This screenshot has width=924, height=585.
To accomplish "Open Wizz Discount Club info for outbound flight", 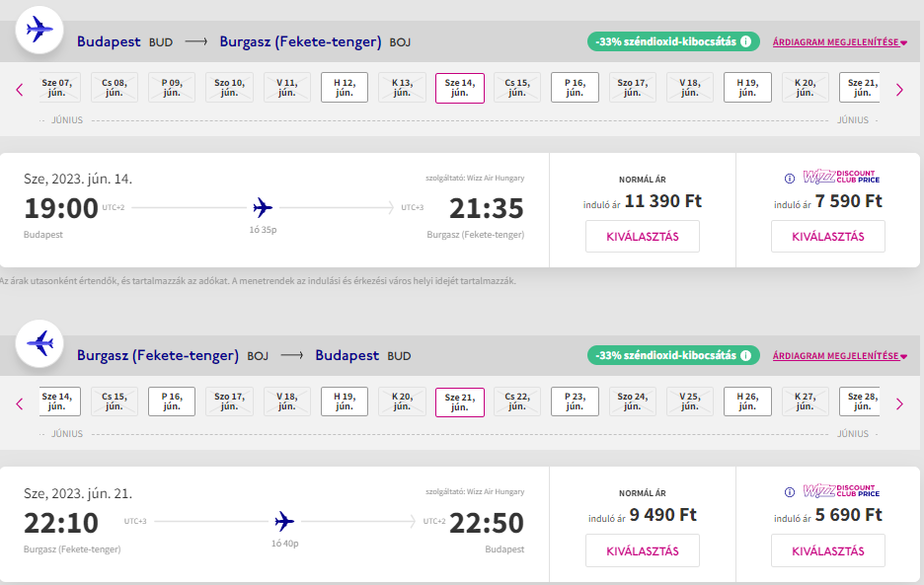I will point(789,178).
